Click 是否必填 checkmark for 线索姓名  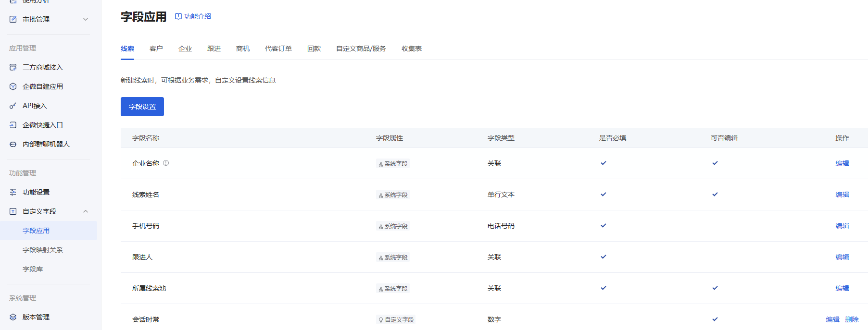click(604, 195)
